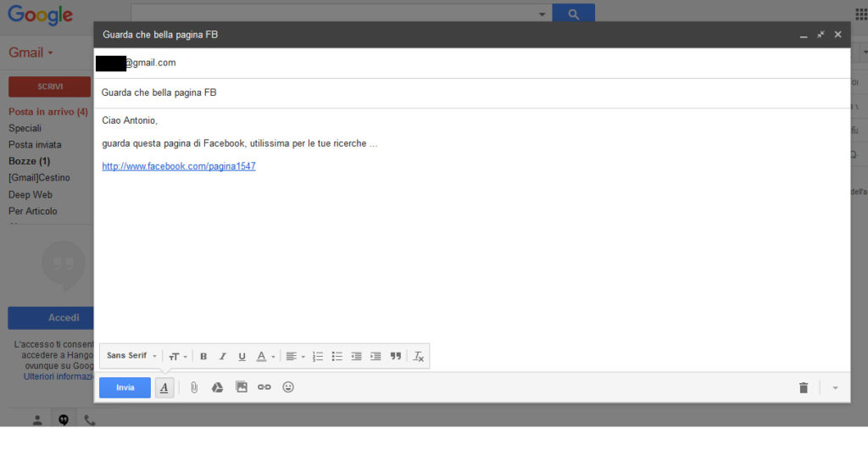Increase the text indent
This screenshot has height=456, width=868.
[376, 356]
